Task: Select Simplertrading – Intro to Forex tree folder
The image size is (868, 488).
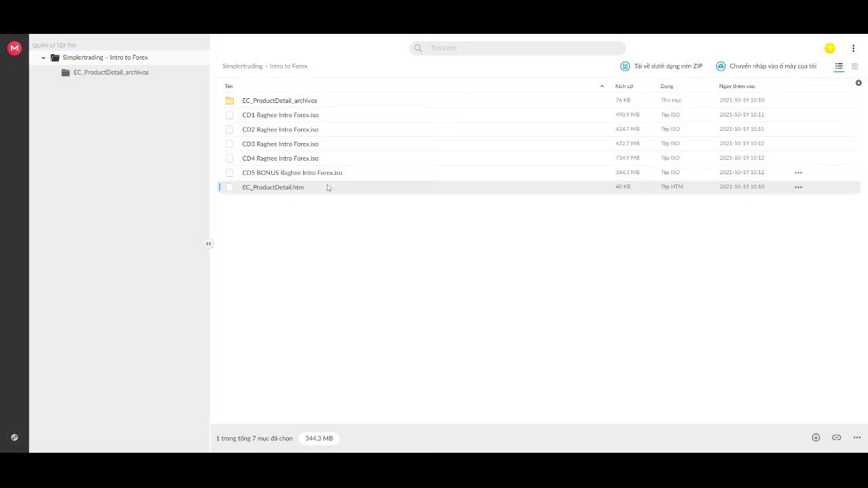Action: click(105, 58)
